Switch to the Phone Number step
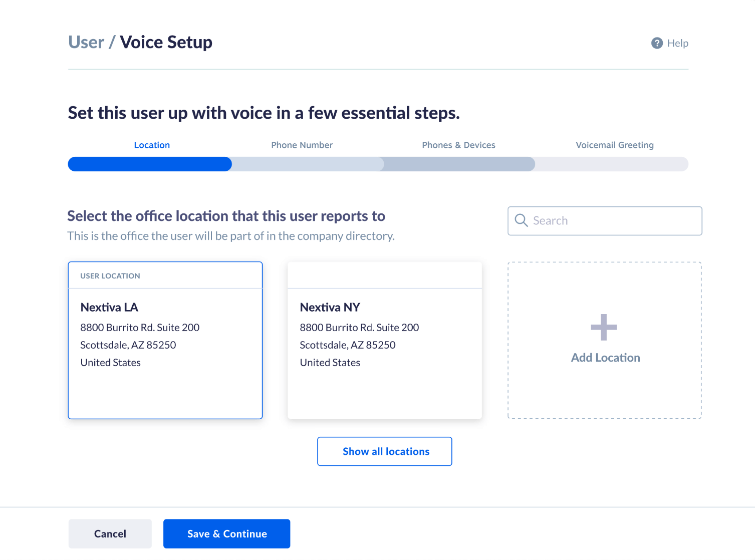Screen dimensions: 755x560 click(302, 145)
